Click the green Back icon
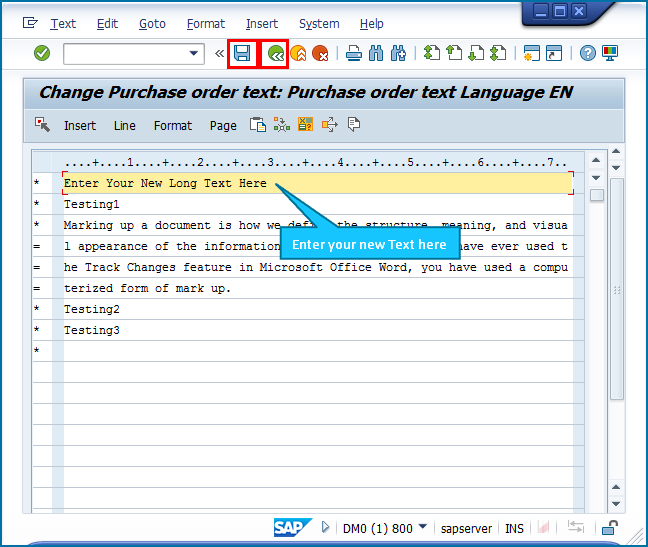The width and height of the screenshot is (648, 547). [275, 54]
